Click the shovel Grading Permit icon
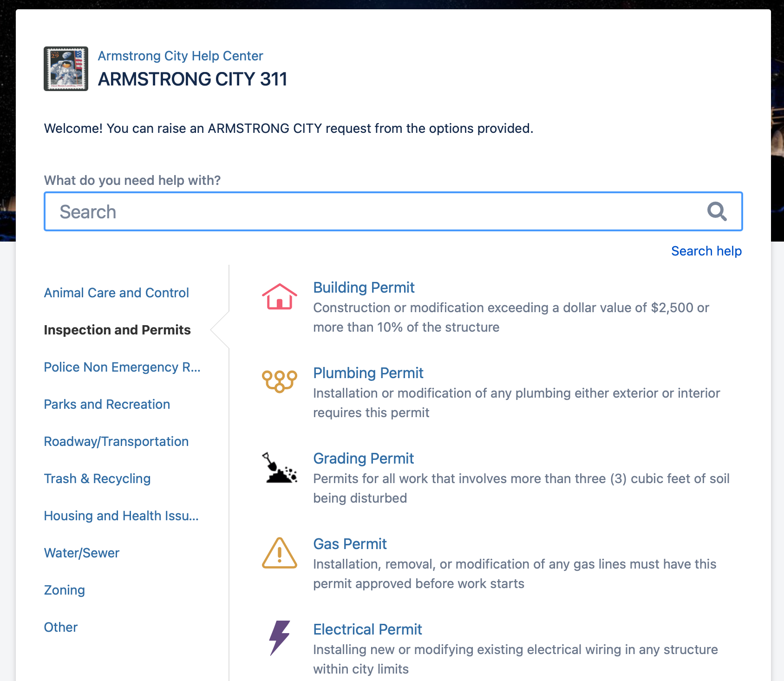The image size is (784, 681). [279, 468]
